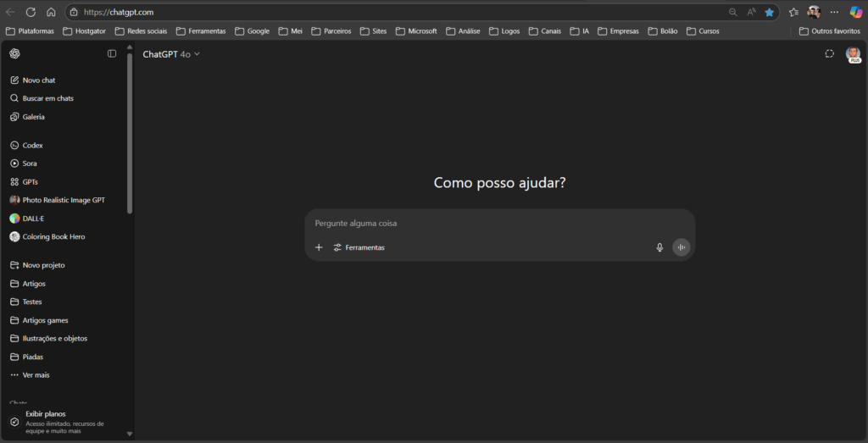Open Ilustrações e objetos project folder
The height and width of the screenshot is (443, 868).
(48, 339)
